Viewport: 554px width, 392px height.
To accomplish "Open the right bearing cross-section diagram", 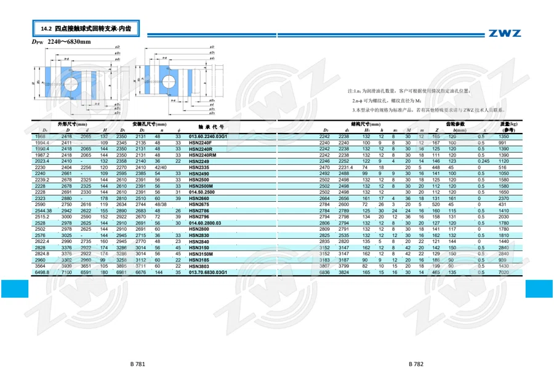I will coord(180,80).
